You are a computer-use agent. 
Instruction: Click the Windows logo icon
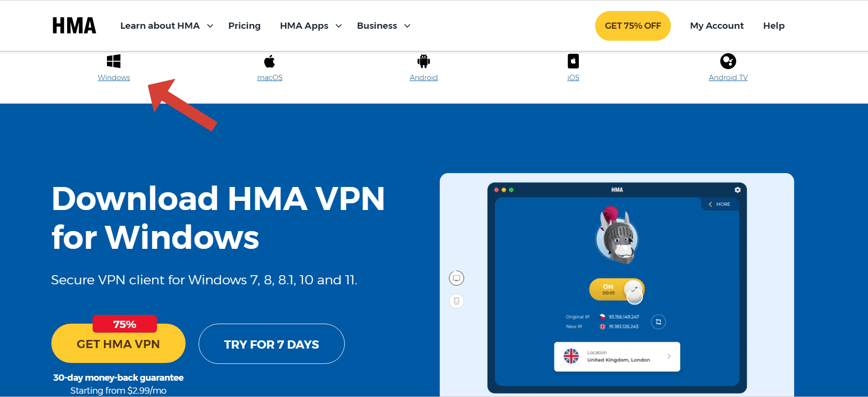point(114,61)
